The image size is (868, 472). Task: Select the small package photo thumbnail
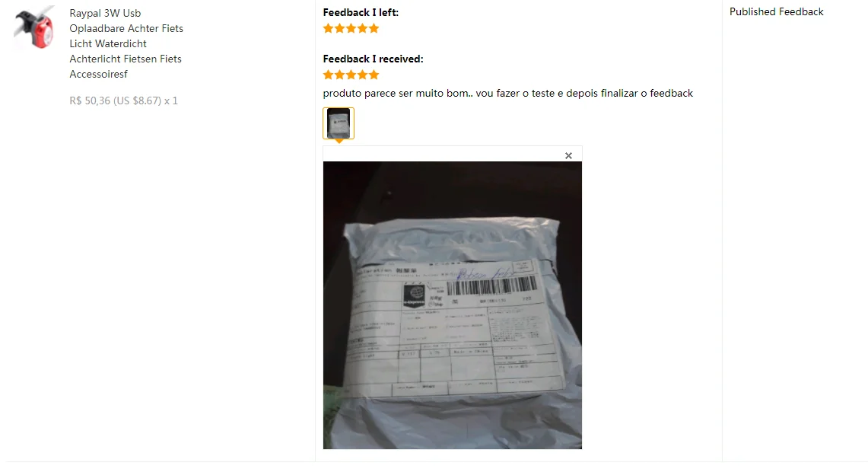point(339,123)
